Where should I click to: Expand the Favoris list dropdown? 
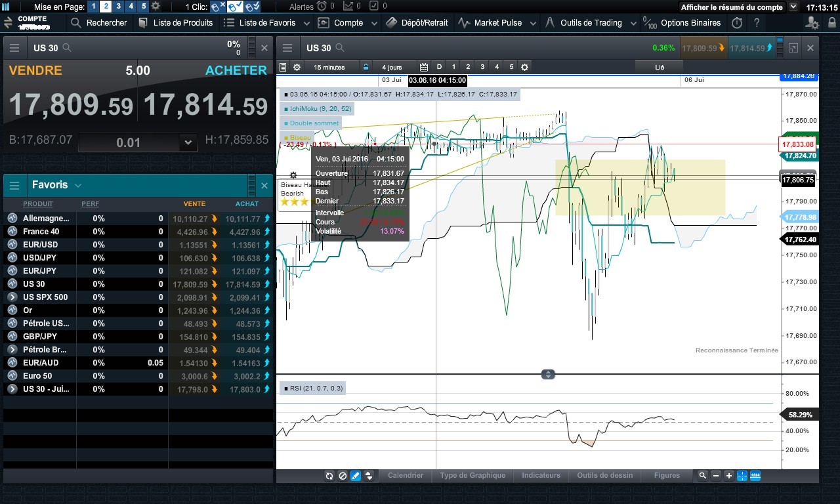click(x=78, y=186)
